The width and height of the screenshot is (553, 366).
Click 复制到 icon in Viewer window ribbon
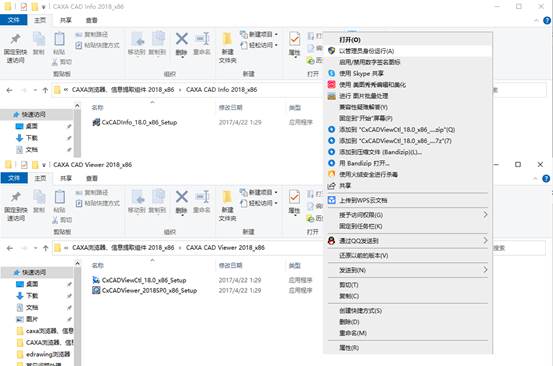click(158, 197)
